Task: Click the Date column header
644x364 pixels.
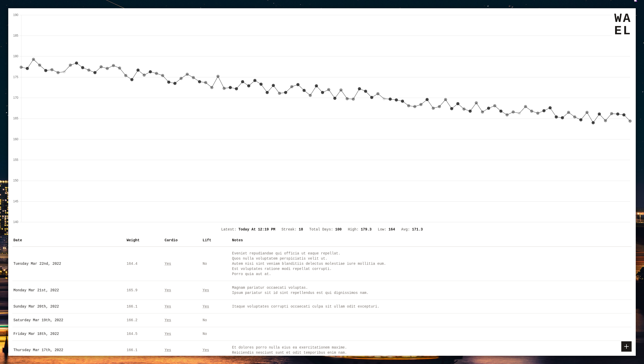Action: [18, 240]
